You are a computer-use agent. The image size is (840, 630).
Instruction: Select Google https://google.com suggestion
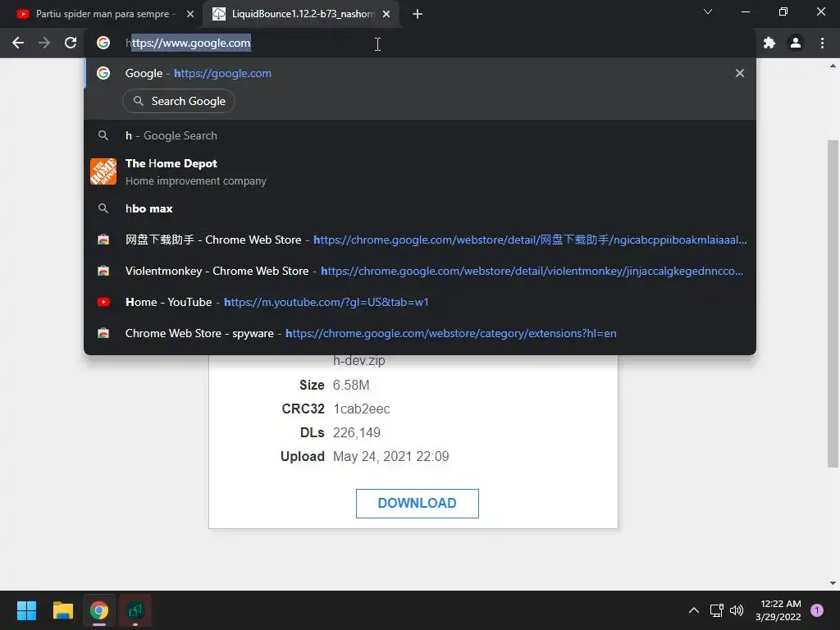420,73
